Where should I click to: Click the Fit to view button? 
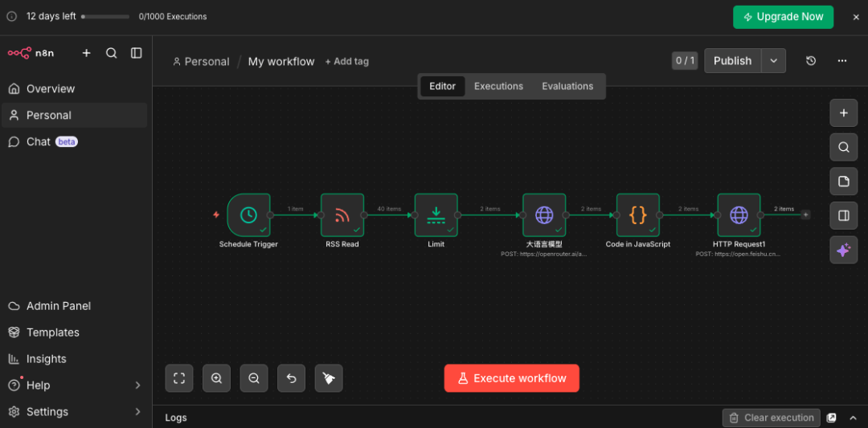178,378
